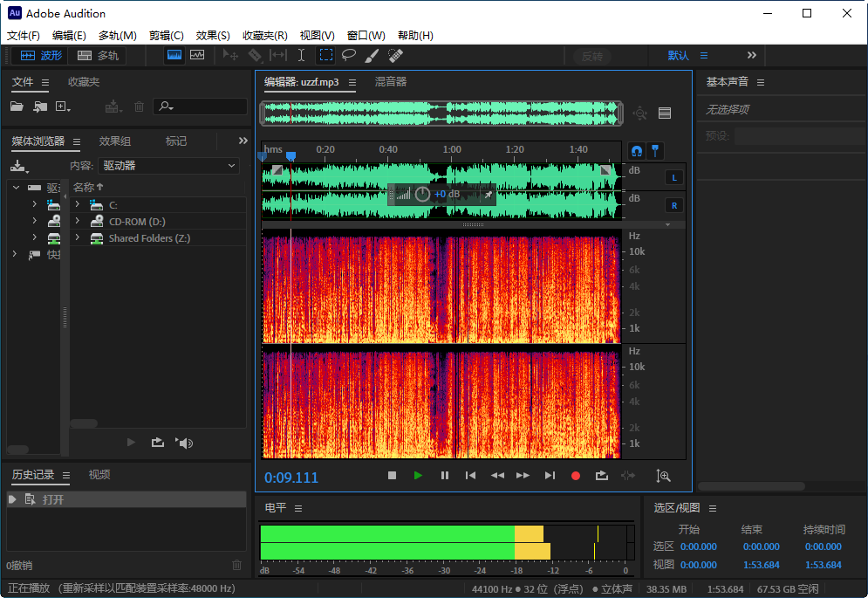
Task: Click the Record button in the transport
Action: click(575, 476)
